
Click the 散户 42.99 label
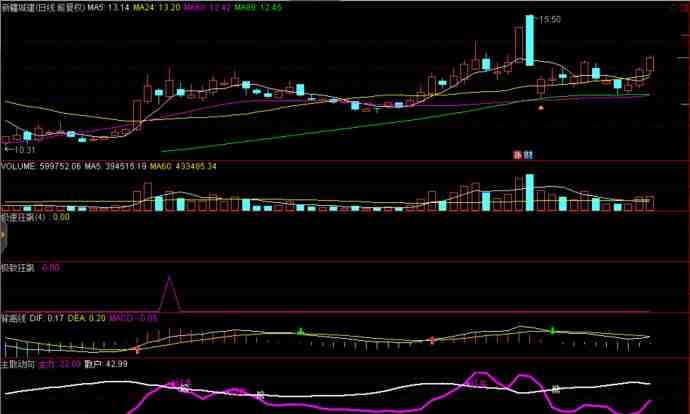[x=106, y=364]
